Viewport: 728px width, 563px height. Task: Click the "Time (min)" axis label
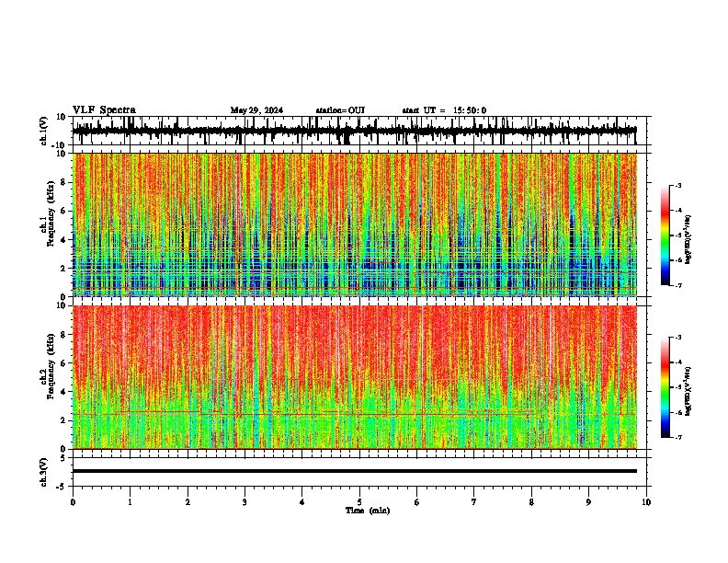pyautogui.click(x=368, y=511)
